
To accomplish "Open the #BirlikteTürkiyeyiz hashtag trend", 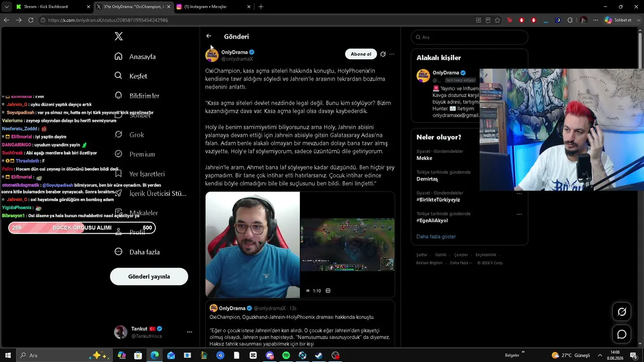I will click(x=438, y=200).
